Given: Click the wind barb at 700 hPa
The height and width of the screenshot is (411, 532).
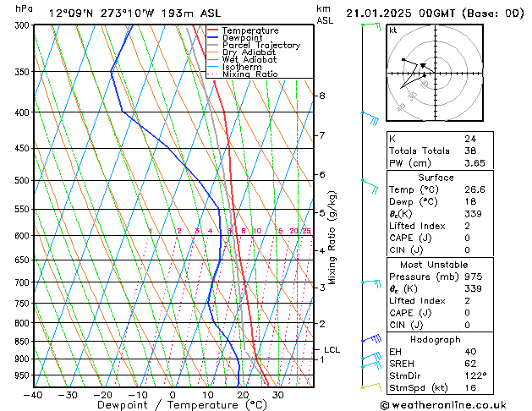Looking at the screenshot, I should point(371,283).
